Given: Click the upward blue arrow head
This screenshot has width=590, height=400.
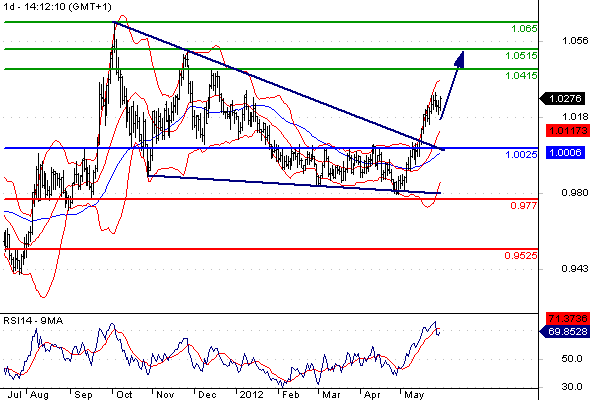Looking at the screenshot, I should pyautogui.click(x=460, y=59).
